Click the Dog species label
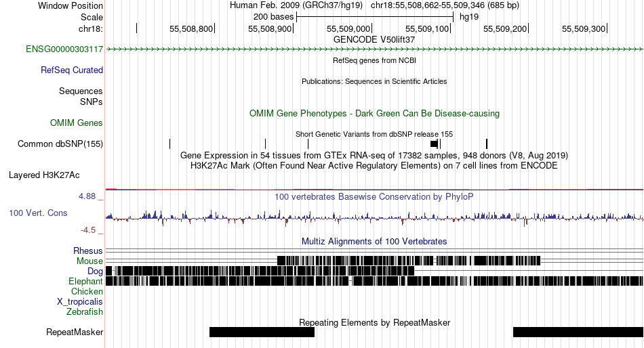The width and height of the screenshot is (644, 348). coord(95,271)
